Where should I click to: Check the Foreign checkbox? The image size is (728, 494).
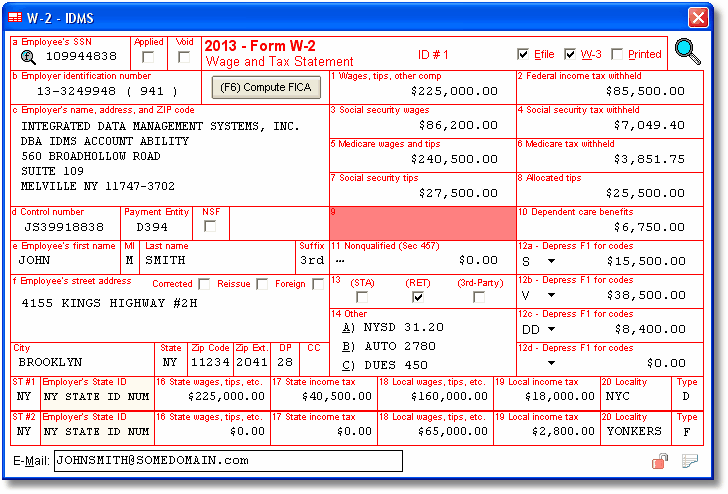click(318, 284)
